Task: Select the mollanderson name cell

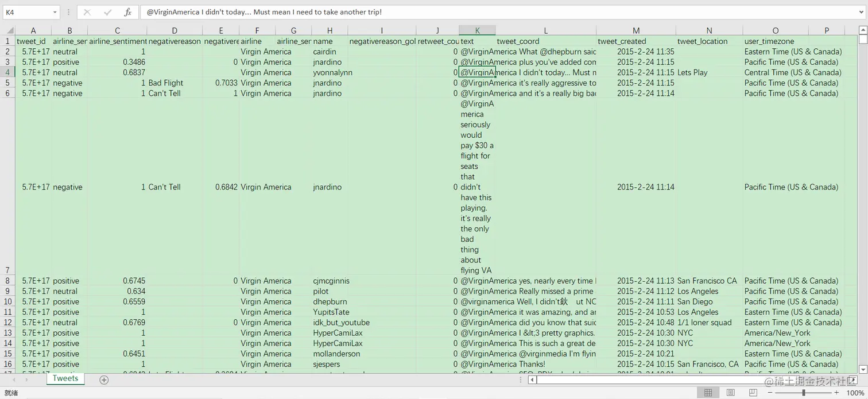Action: click(330, 354)
